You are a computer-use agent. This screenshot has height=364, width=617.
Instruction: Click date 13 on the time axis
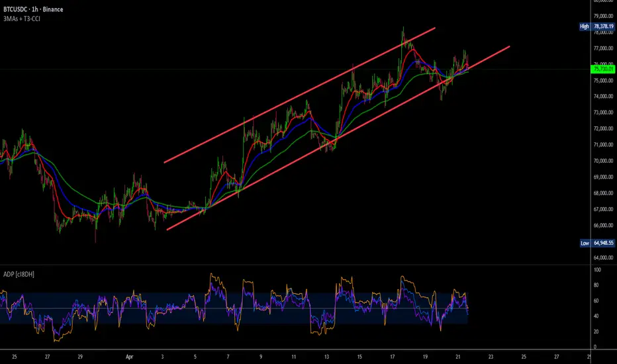(326, 357)
